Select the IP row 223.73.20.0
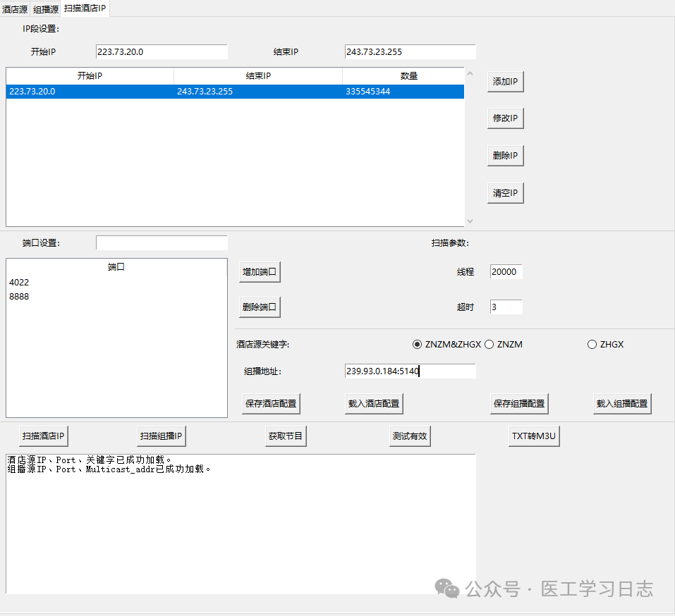Screen dimensions: 675x616 235,92
